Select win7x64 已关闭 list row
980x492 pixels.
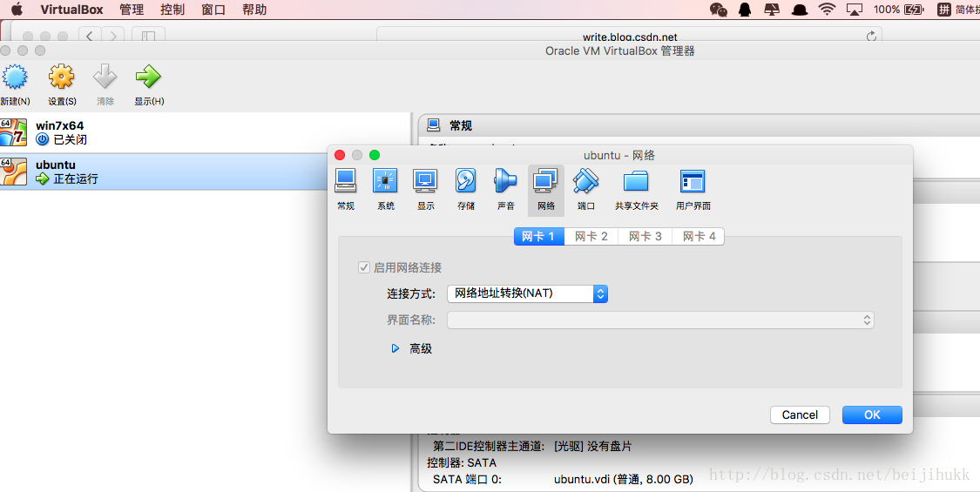coord(205,132)
